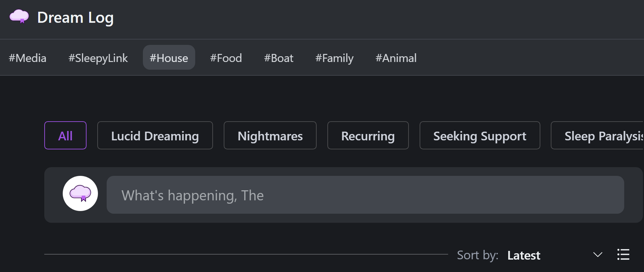The image size is (644, 272).
Task: Select the Sleep Paralysis filter
Action: pyautogui.click(x=600, y=135)
